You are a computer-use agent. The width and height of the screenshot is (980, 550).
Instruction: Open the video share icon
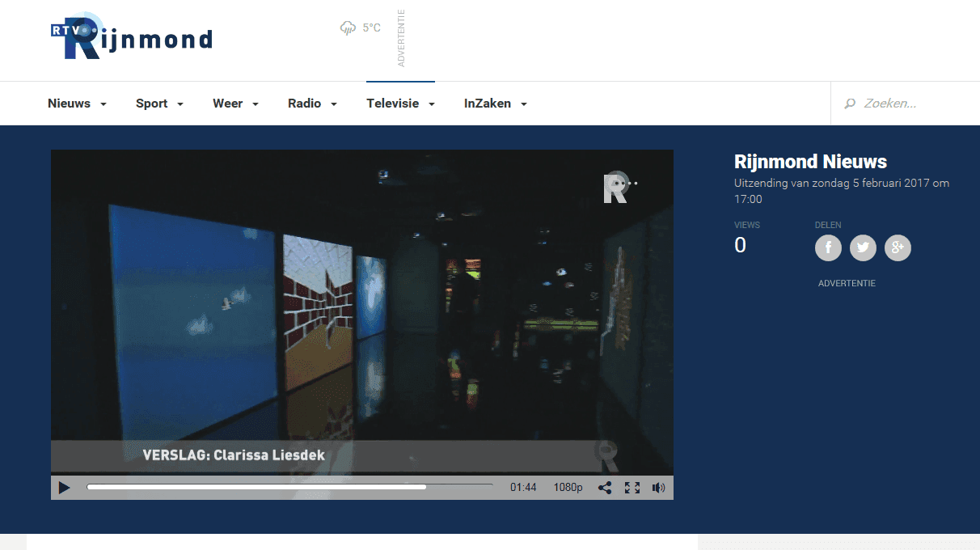pyautogui.click(x=605, y=488)
